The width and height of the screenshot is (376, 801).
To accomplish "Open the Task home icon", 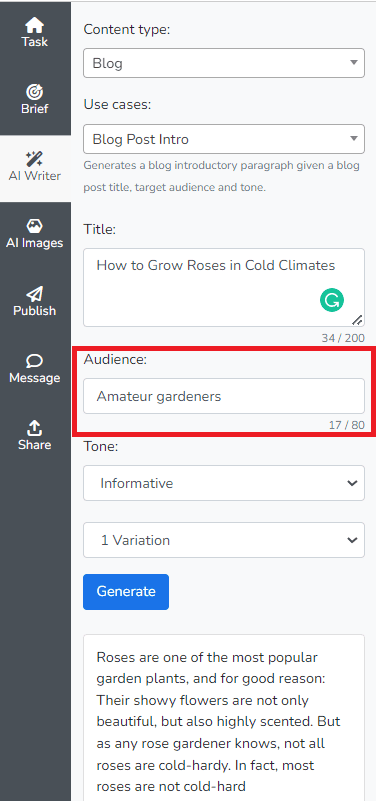I will click(x=35, y=25).
